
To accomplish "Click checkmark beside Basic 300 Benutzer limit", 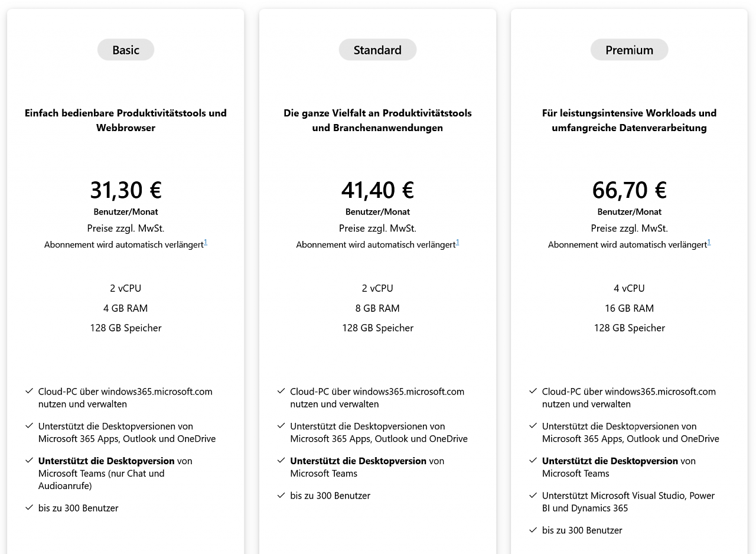I will click(x=29, y=507).
